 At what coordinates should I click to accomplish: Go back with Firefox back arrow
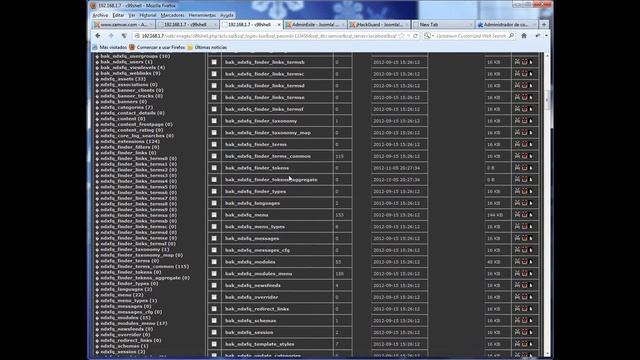98,36
